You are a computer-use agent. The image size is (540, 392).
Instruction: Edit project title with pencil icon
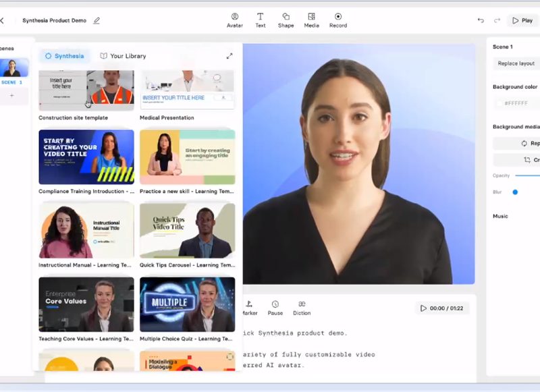pos(97,21)
